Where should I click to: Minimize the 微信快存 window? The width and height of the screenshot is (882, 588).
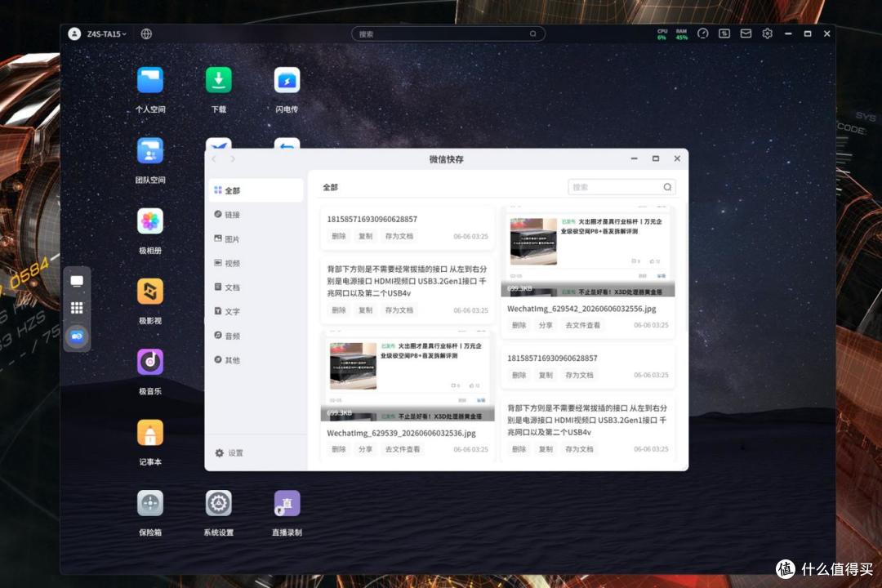[x=634, y=158]
